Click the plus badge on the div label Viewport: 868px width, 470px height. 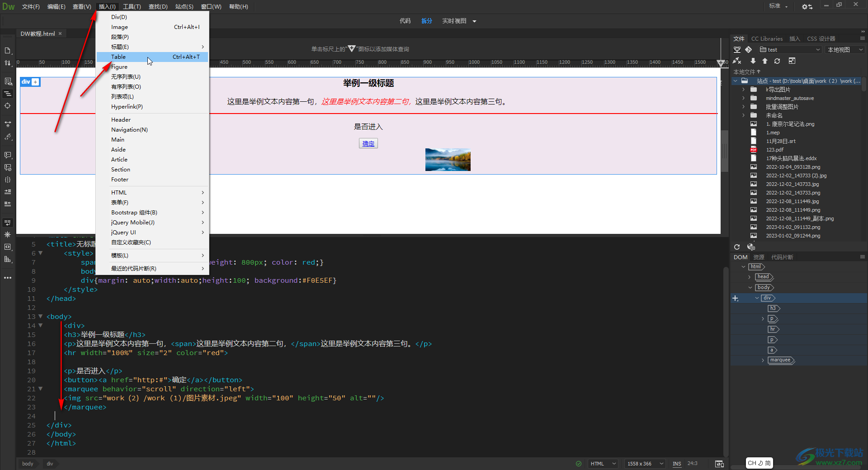(36, 82)
